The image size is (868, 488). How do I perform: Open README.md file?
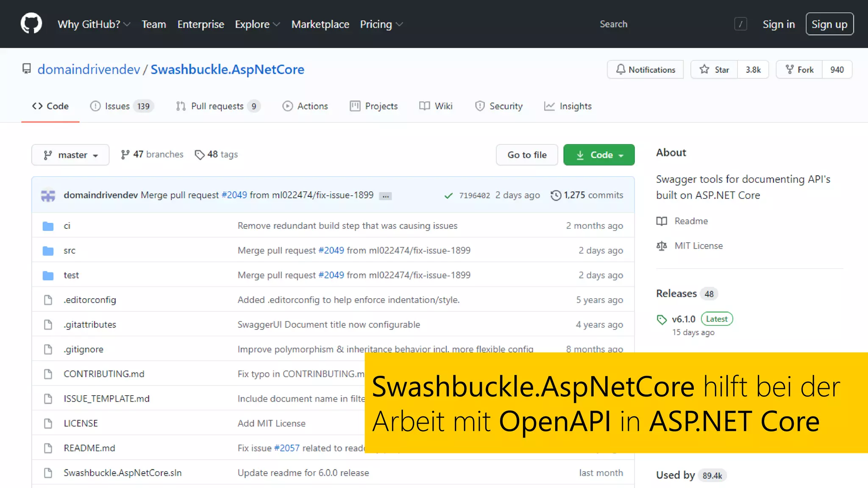pos(89,448)
